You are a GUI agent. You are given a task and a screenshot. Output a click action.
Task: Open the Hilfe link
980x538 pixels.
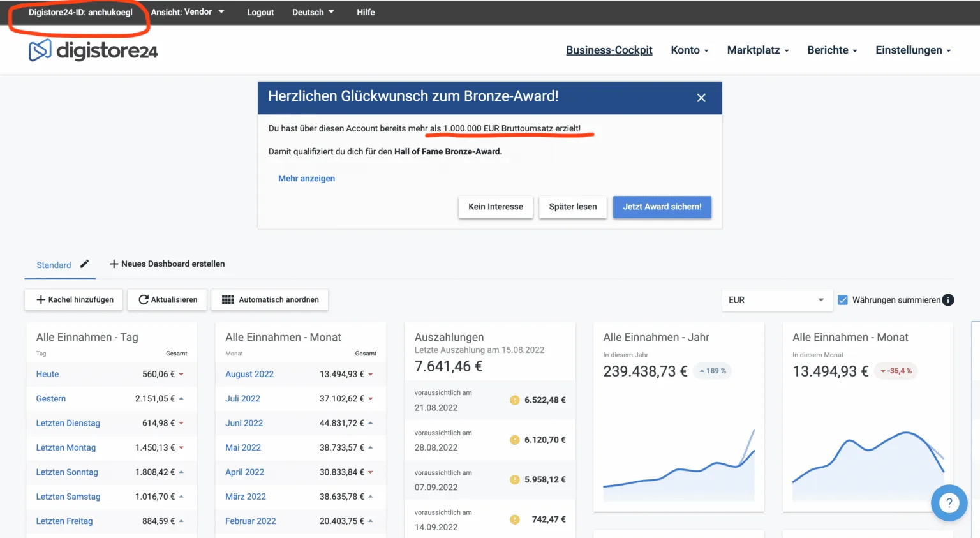click(x=366, y=12)
